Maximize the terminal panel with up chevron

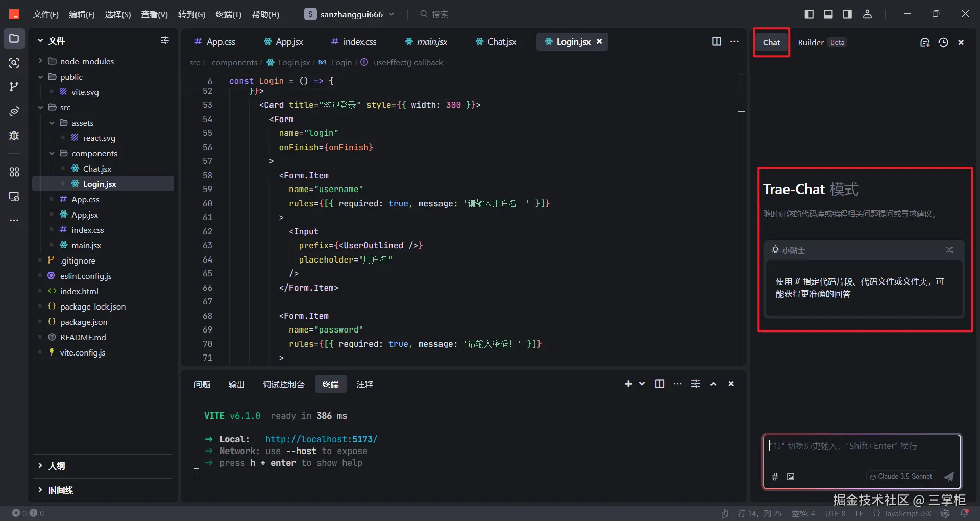tap(714, 384)
